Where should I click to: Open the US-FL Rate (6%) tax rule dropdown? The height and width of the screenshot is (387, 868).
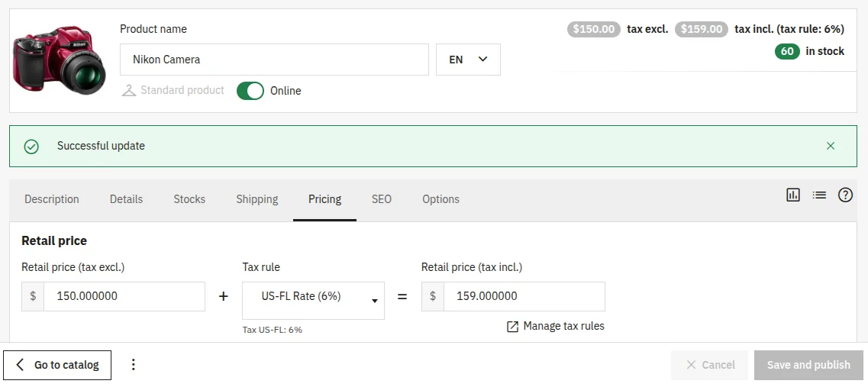click(x=313, y=301)
